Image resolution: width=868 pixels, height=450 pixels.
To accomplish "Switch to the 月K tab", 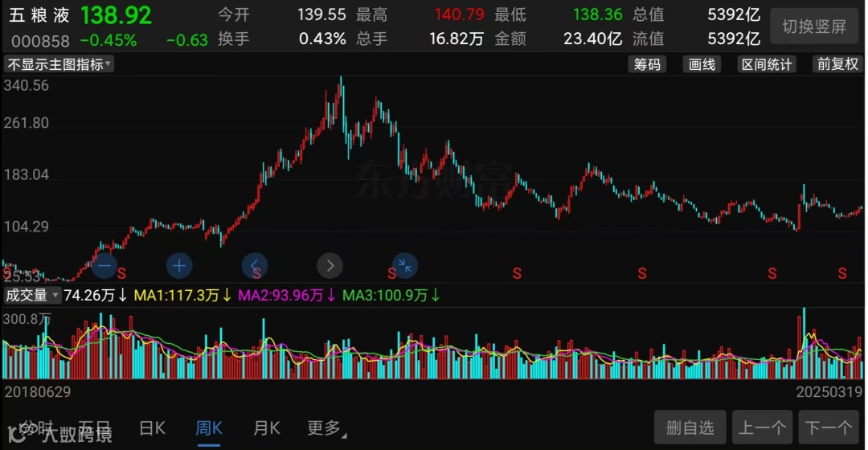I will point(266,427).
